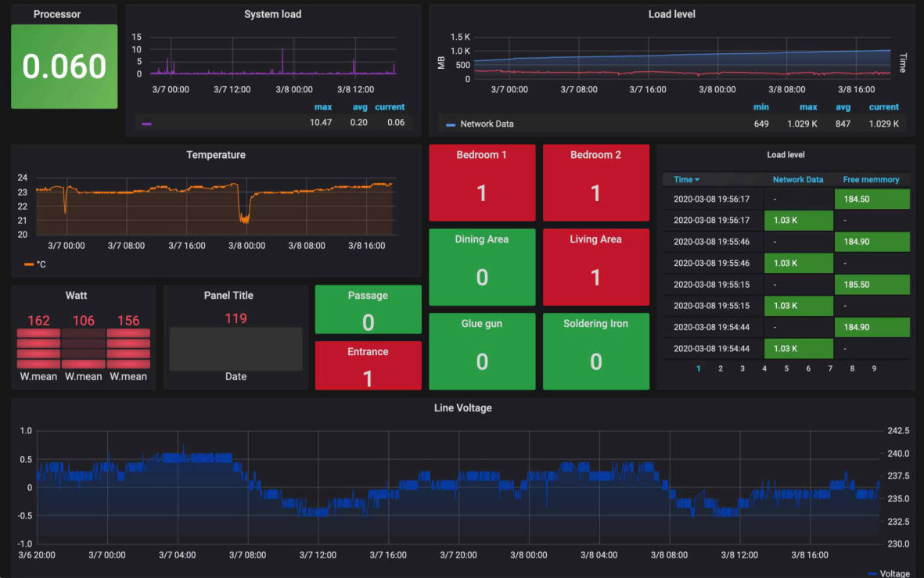Go to page 2 of the Load level table
Image resolution: width=924 pixels, height=578 pixels.
pyautogui.click(x=721, y=368)
